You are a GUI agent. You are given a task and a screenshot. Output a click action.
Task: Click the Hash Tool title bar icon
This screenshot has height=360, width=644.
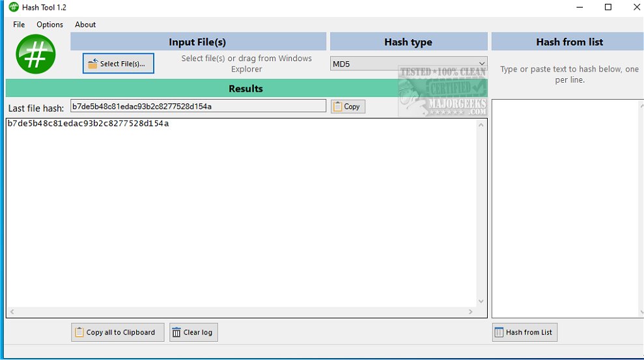click(x=13, y=7)
